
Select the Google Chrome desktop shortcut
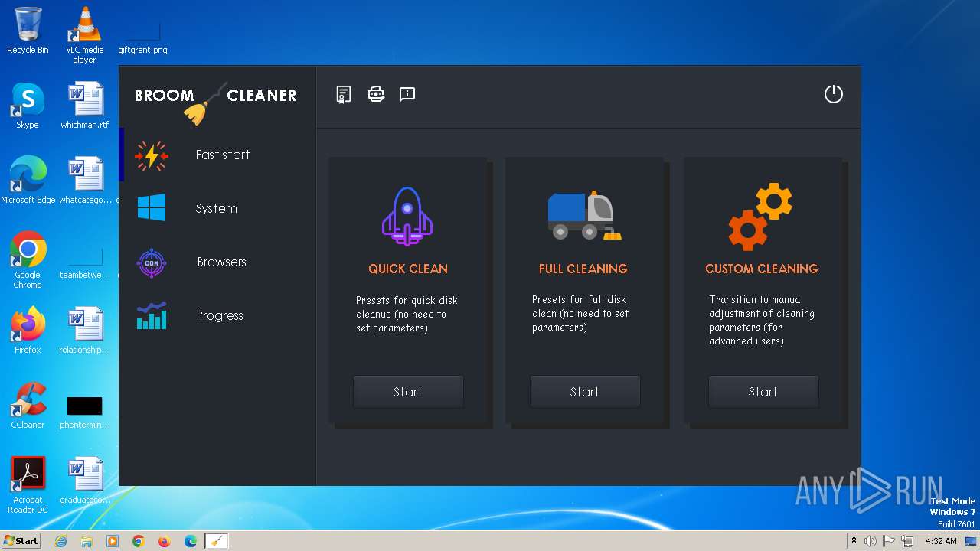[x=28, y=260]
